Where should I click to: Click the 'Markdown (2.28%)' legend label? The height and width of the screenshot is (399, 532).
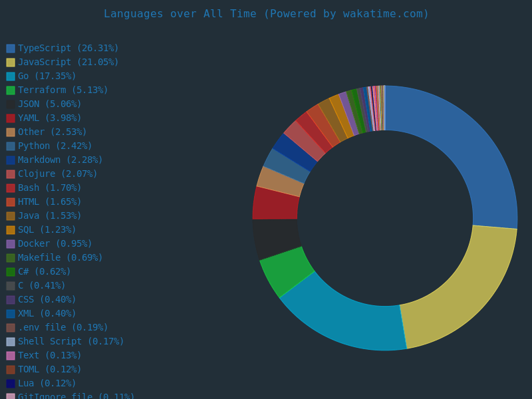[x=60, y=160]
